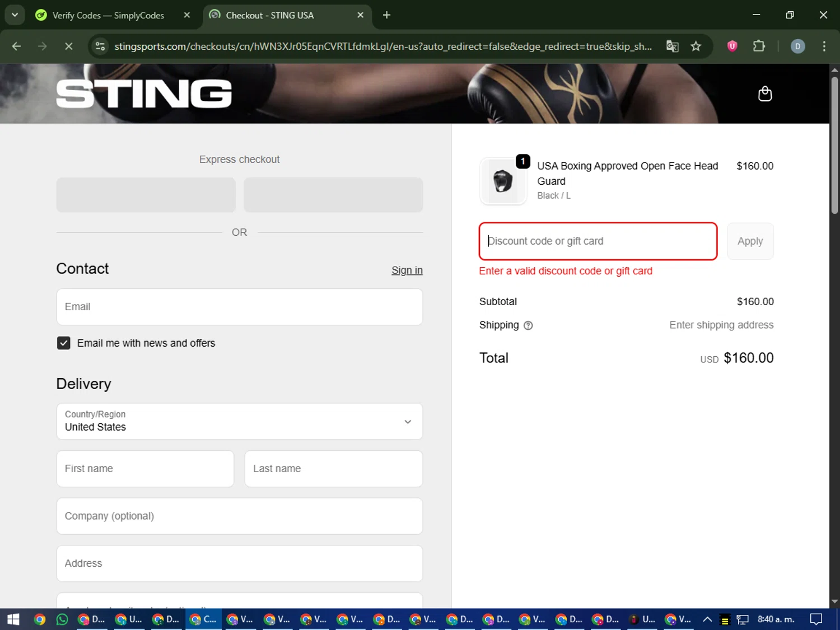Image resolution: width=840 pixels, height=630 pixels.
Task: Uncheck Email me with news and offers
Action: pyautogui.click(x=64, y=343)
